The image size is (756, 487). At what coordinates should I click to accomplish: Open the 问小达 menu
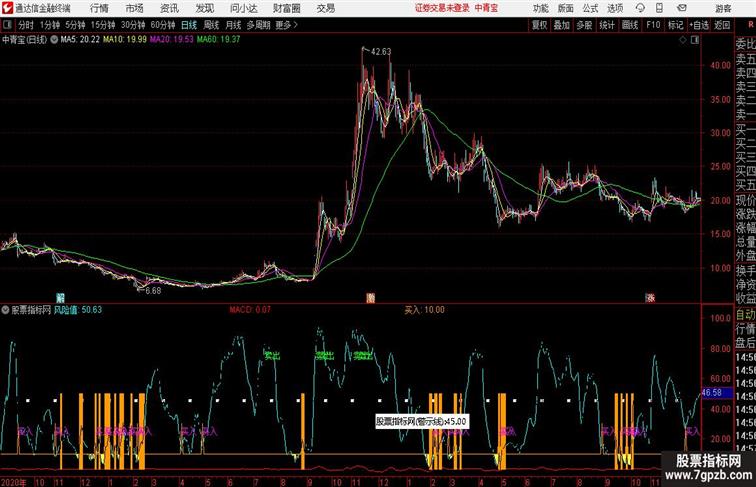coord(243,8)
